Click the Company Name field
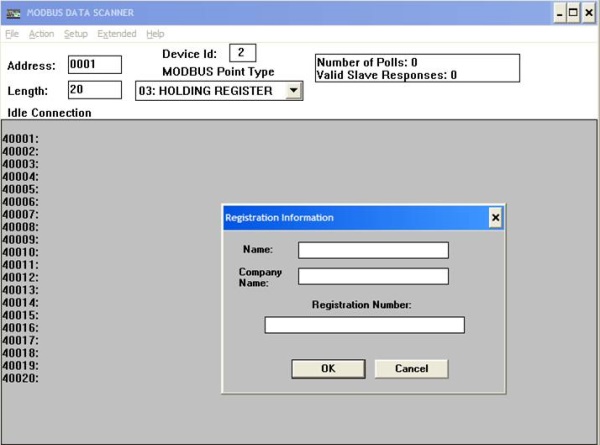The height and width of the screenshot is (445, 600). tap(373, 276)
